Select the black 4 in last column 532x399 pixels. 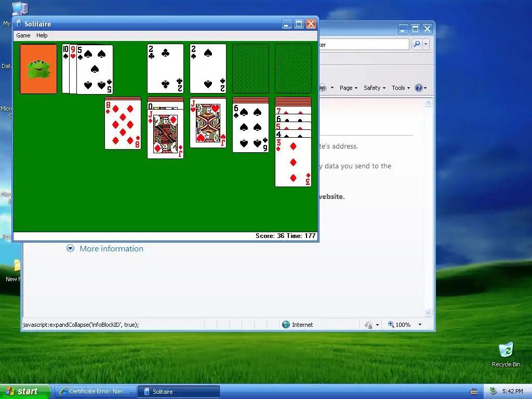tap(293, 134)
